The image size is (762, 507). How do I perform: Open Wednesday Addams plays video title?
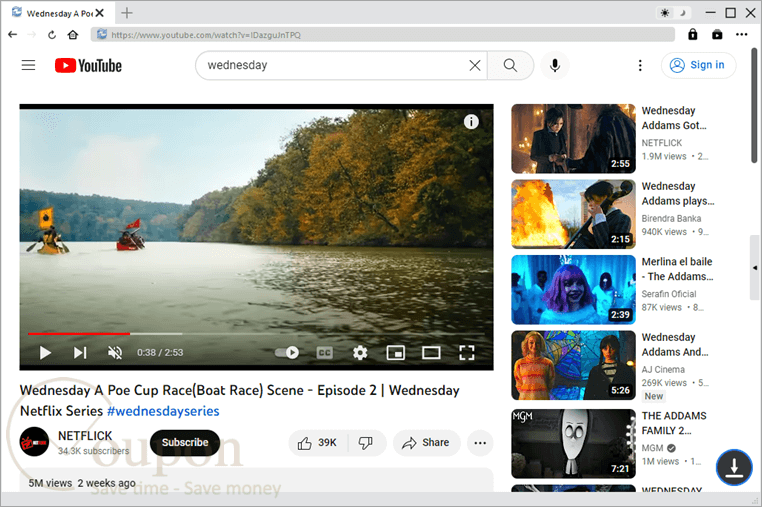click(x=678, y=193)
